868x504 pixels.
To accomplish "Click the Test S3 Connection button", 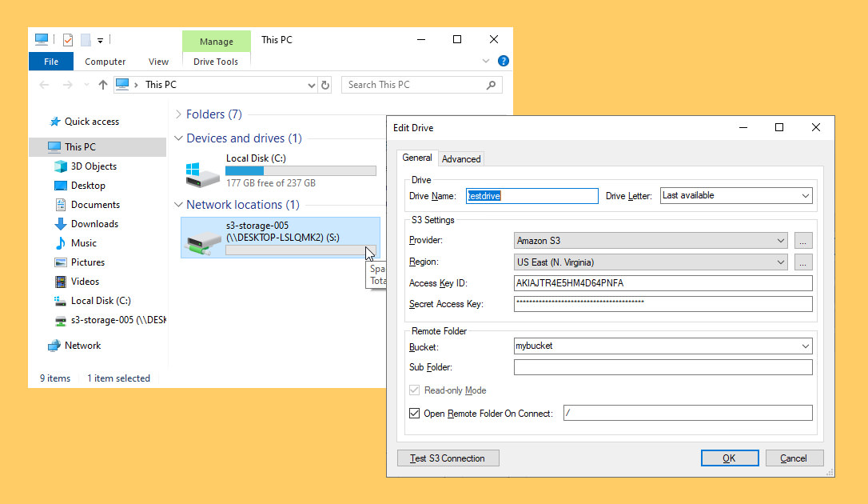I will tap(448, 458).
